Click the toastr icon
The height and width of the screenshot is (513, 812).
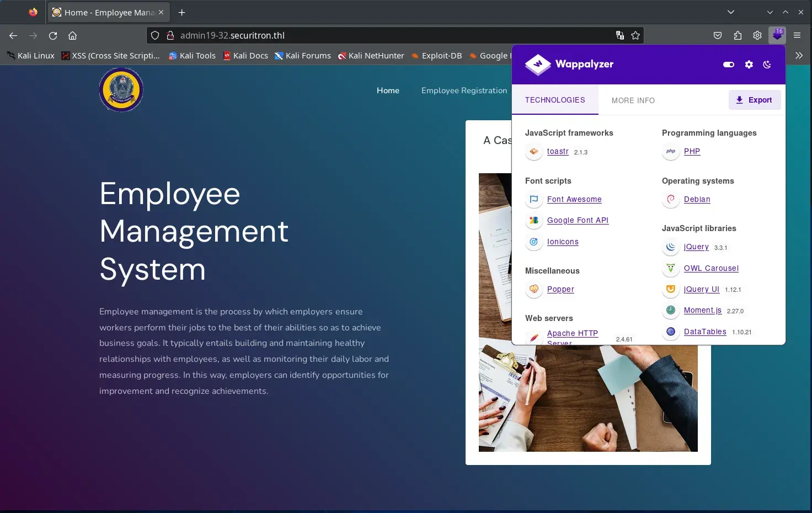click(x=534, y=151)
